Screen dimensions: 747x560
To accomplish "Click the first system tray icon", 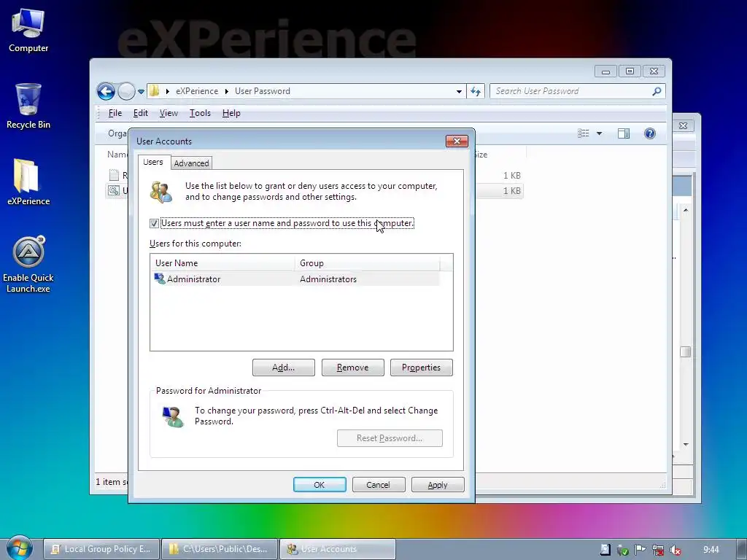I will pyautogui.click(x=605, y=550).
